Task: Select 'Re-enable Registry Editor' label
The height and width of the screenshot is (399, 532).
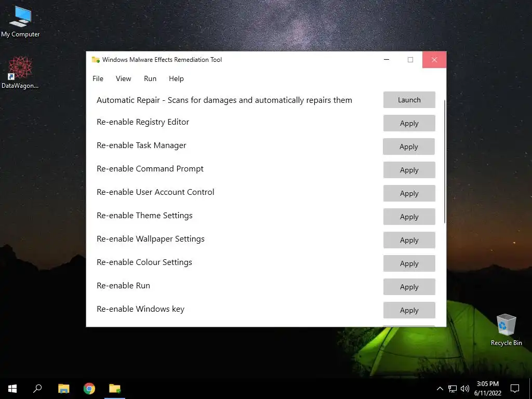Action: coord(143,122)
